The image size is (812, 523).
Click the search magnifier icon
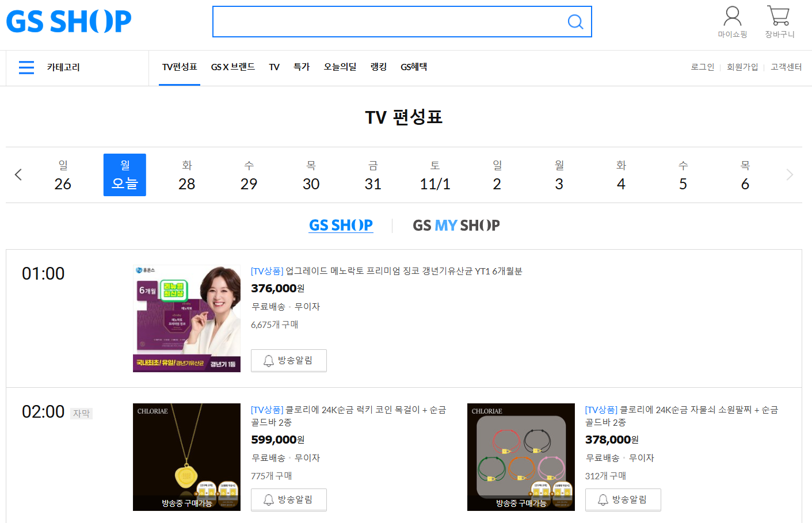575,22
